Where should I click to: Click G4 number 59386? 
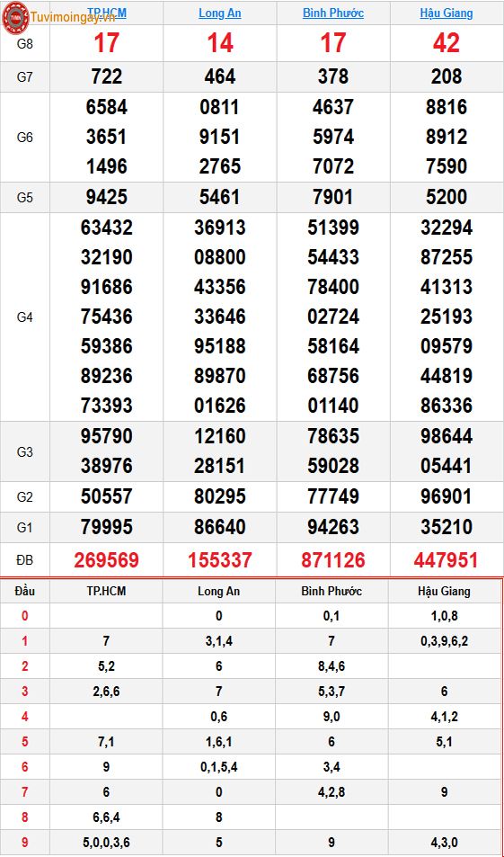107,346
